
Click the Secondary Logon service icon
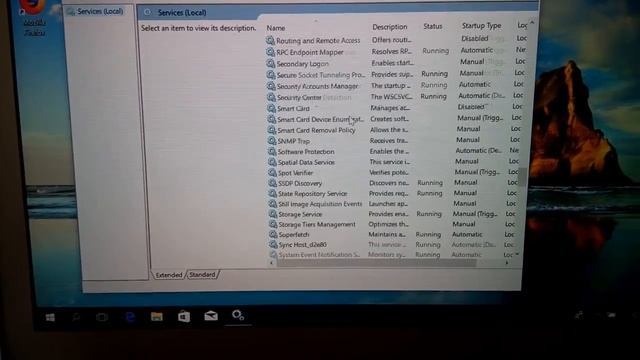tap(270, 63)
